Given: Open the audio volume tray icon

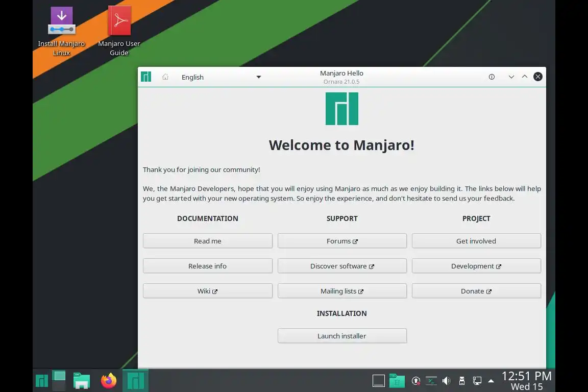Looking at the screenshot, I should (446, 381).
